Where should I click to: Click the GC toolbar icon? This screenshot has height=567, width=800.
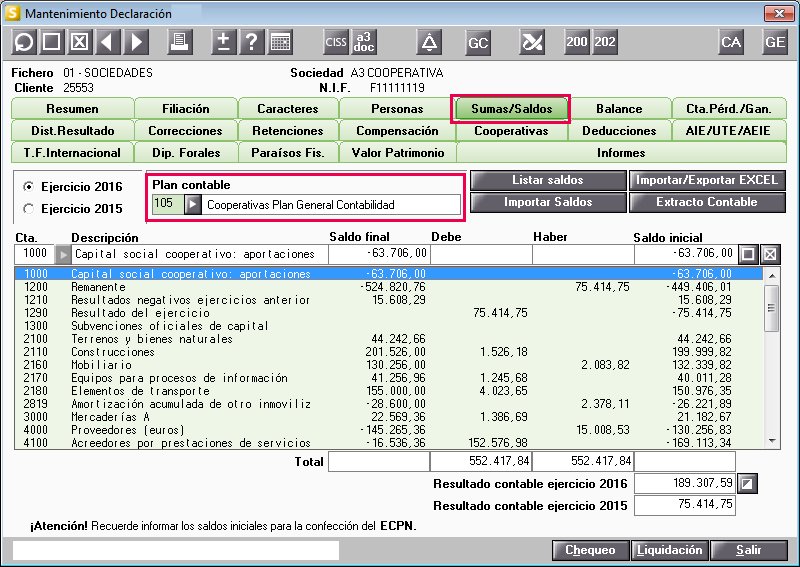coord(478,42)
